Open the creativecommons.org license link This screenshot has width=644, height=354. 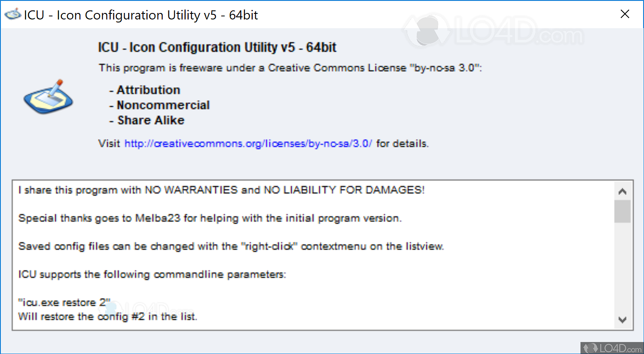click(248, 144)
